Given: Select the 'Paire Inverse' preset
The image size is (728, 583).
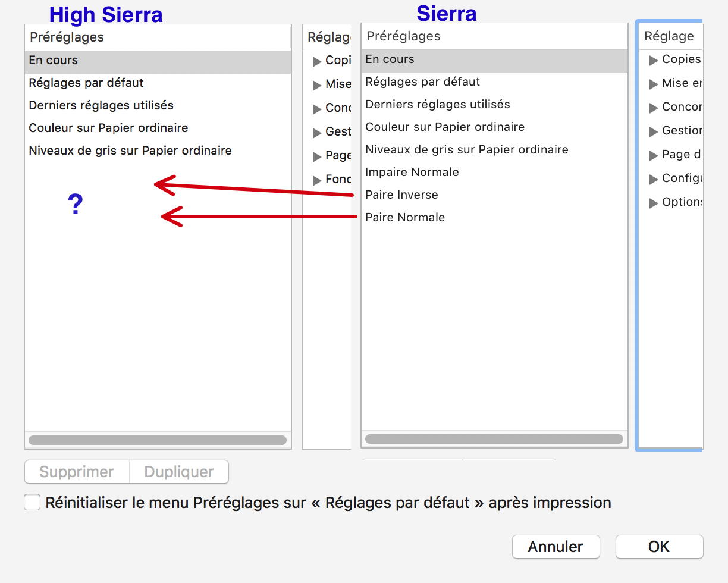Looking at the screenshot, I should pyautogui.click(x=494, y=195).
